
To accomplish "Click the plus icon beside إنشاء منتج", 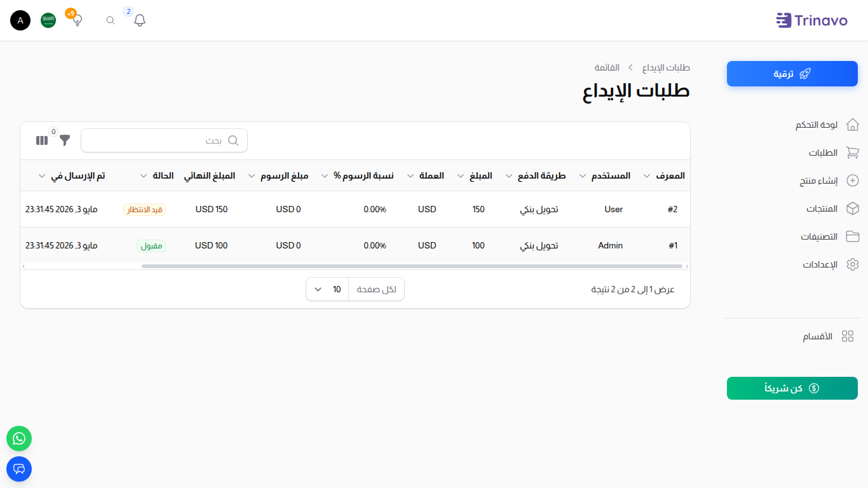I will click(x=853, y=180).
